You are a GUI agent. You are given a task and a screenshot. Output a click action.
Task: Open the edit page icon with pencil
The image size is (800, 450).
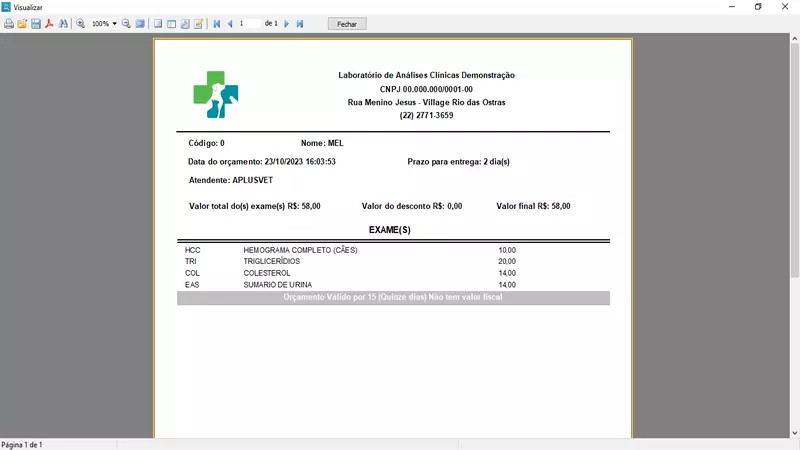click(198, 23)
